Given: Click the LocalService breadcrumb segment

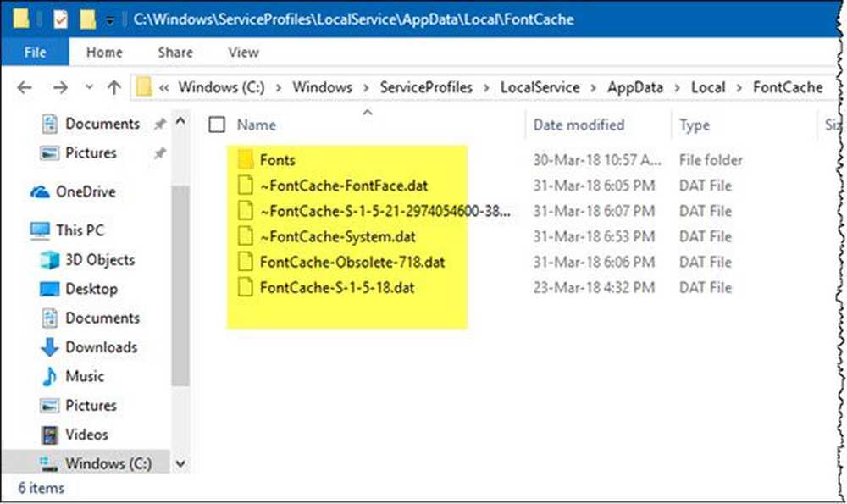Looking at the screenshot, I should click(x=540, y=87).
